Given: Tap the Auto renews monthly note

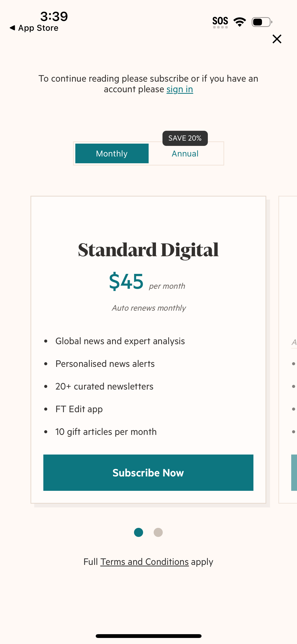Looking at the screenshot, I should coord(148,308).
